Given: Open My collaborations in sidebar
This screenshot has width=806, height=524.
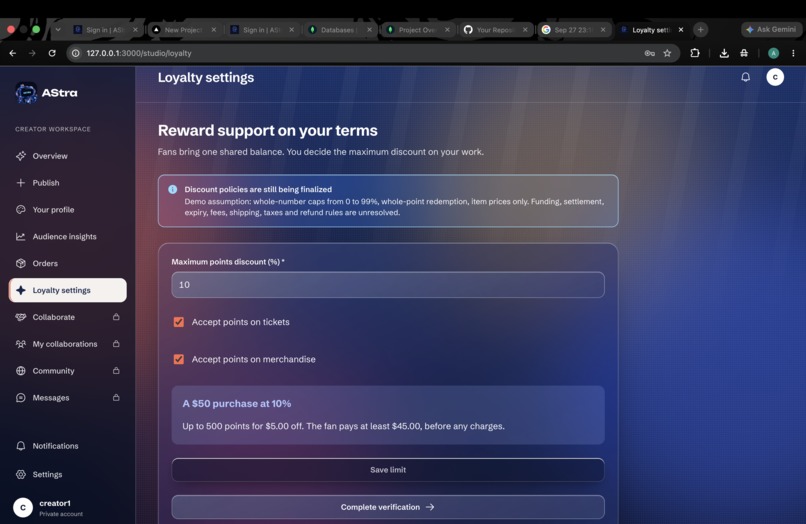Looking at the screenshot, I should click(x=67, y=344).
